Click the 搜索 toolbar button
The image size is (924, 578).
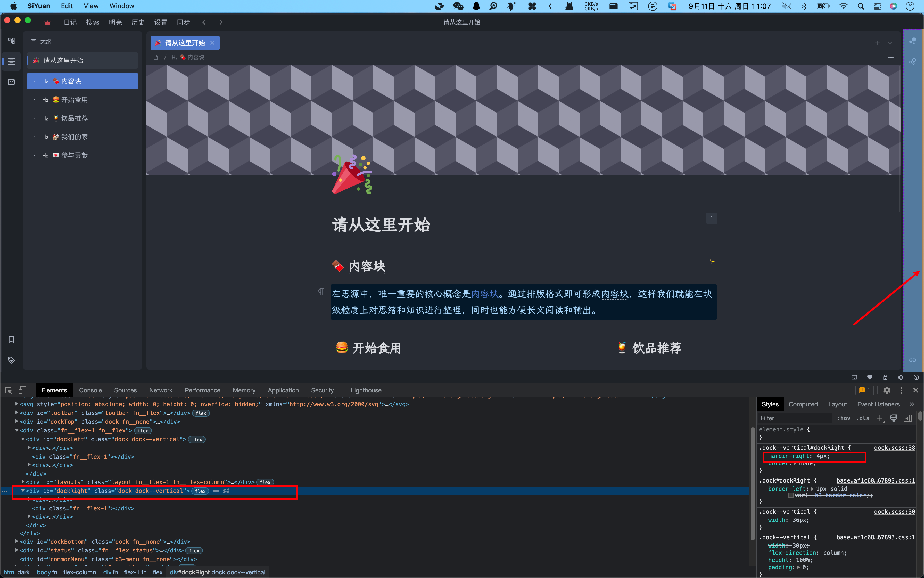click(92, 22)
